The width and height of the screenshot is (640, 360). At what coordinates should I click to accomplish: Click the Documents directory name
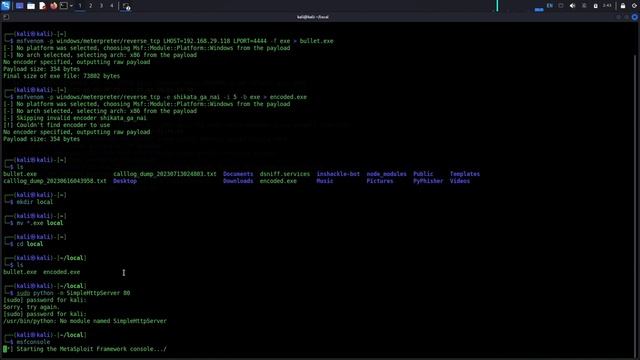pyautogui.click(x=238, y=174)
